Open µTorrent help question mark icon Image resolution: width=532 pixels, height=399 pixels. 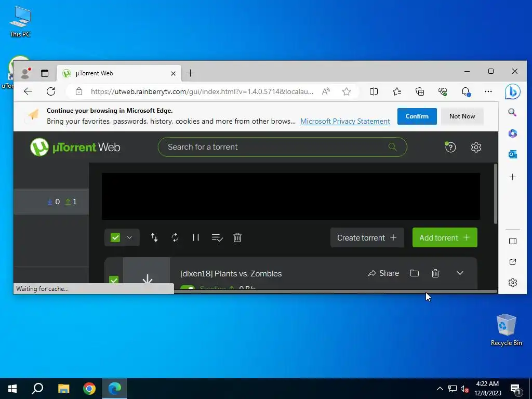click(450, 147)
